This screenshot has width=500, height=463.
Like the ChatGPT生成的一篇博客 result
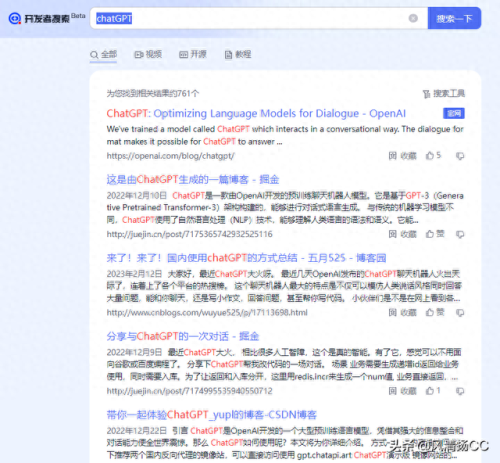[435, 234]
